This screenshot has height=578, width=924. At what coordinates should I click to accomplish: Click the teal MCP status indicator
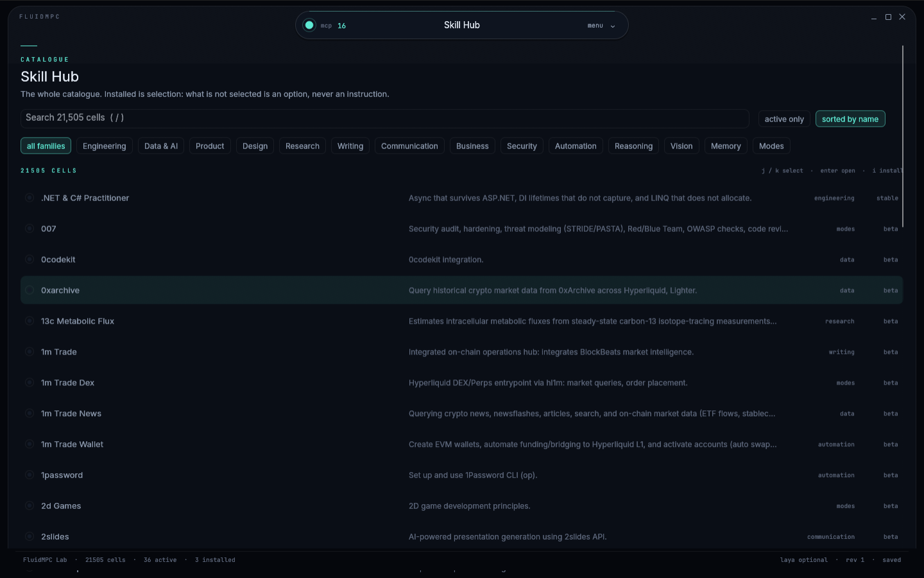pos(309,25)
